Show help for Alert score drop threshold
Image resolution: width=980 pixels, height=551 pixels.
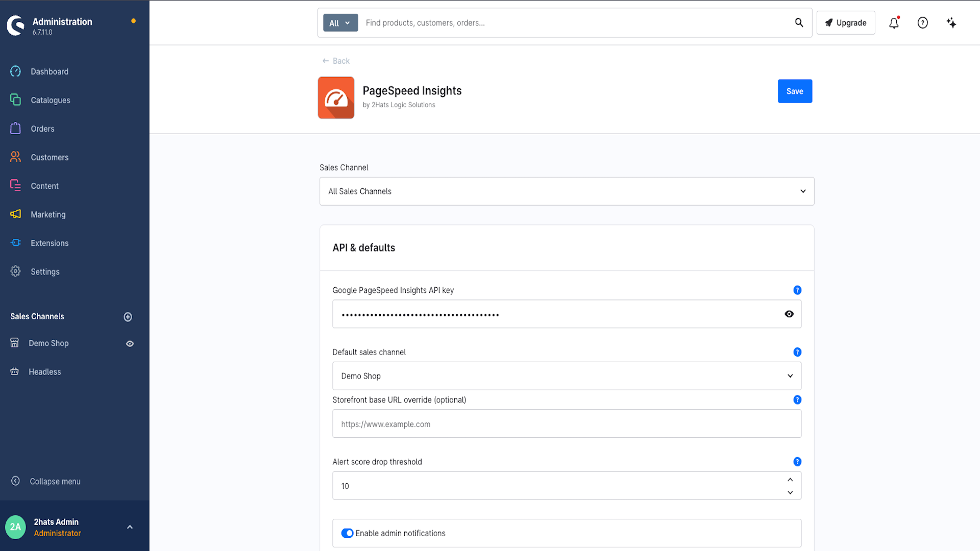coord(797,462)
